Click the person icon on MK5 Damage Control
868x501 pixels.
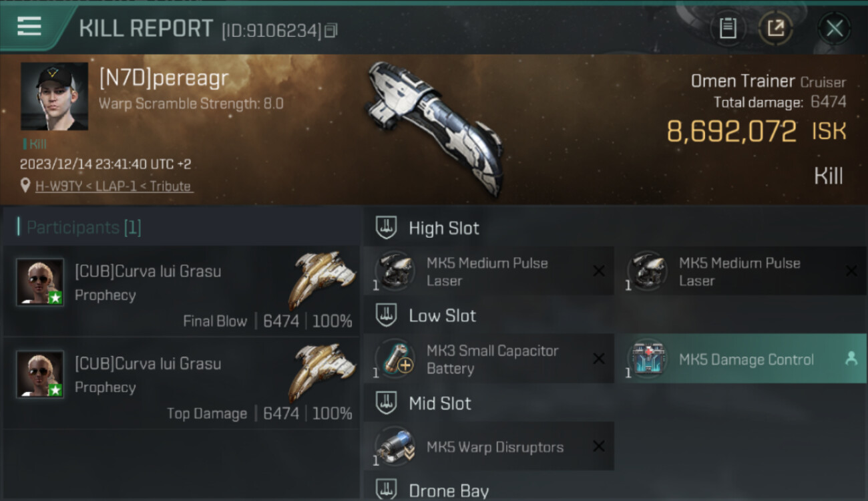coord(851,359)
